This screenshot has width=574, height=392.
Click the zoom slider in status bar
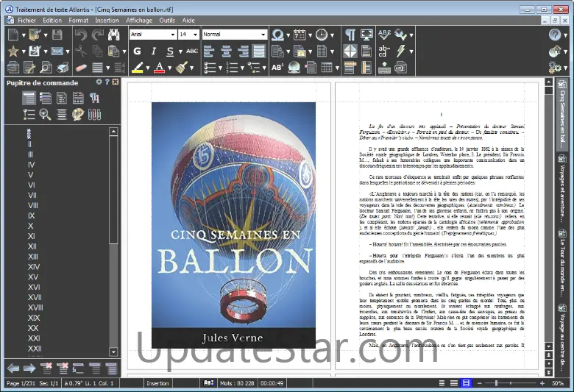[x=510, y=383]
